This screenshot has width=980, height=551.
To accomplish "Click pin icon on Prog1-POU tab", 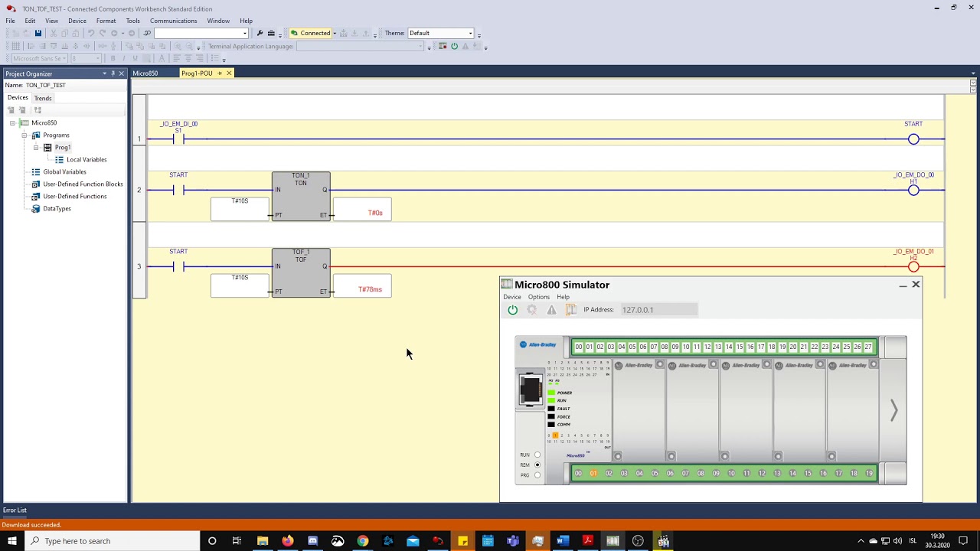I will pos(220,73).
